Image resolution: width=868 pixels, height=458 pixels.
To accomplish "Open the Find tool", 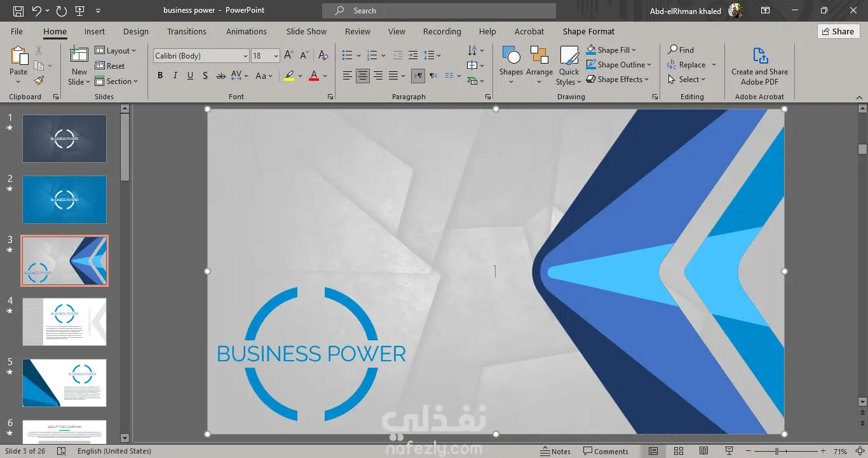I will tap(681, 50).
